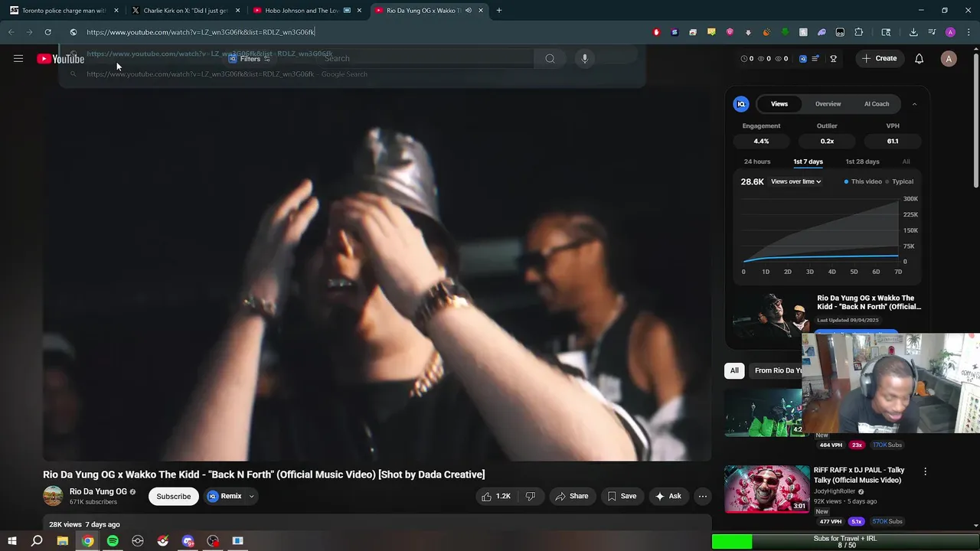
Task: Select the 1st 7 days range tab
Action: pos(808,161)
